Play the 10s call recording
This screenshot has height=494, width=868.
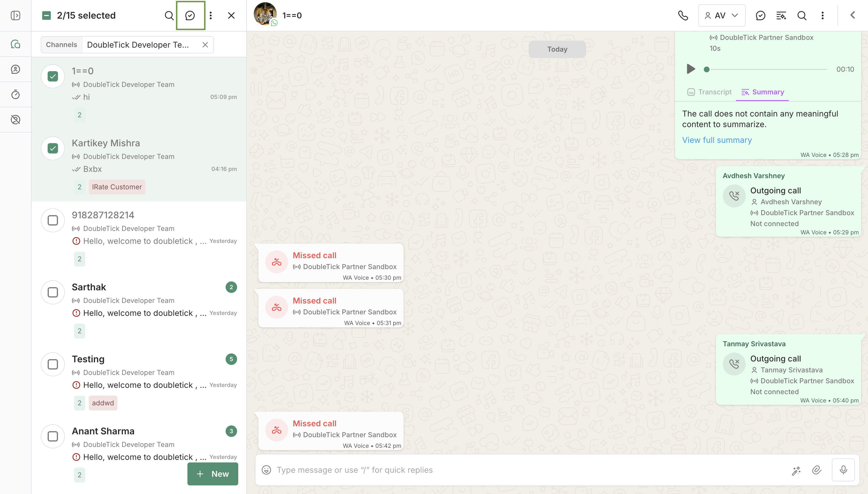pyautogui.click(x=690, y=69)
